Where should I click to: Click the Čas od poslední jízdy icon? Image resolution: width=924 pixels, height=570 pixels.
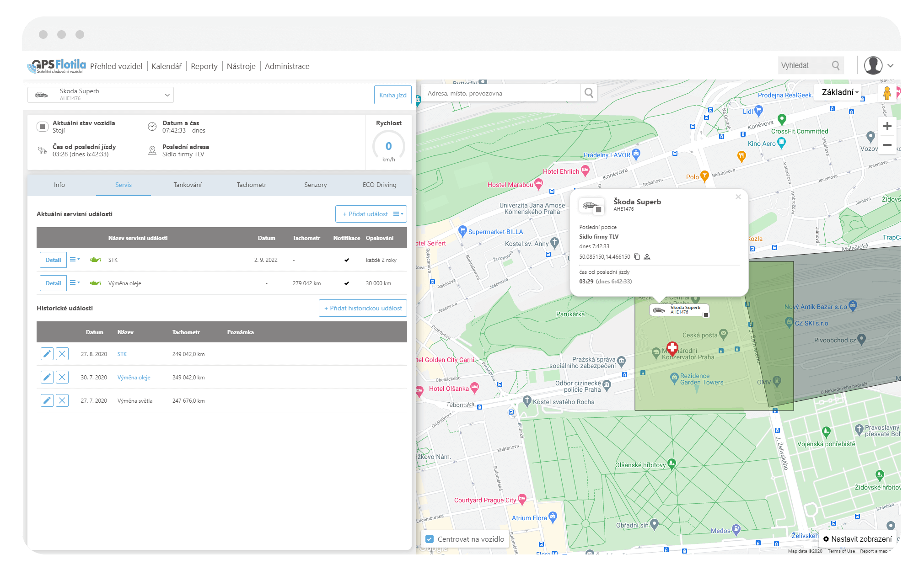pos(43,150)
